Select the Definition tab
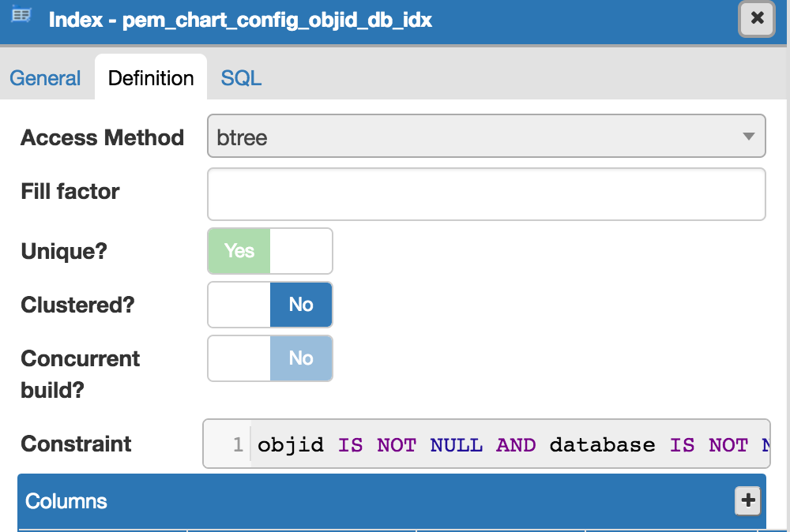This screenshot has width=790, height=532. pos(151,78)
